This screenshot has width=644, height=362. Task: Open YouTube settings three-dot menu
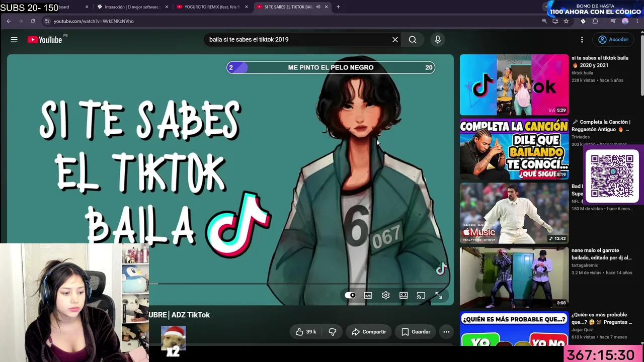[x=582, y=40]
